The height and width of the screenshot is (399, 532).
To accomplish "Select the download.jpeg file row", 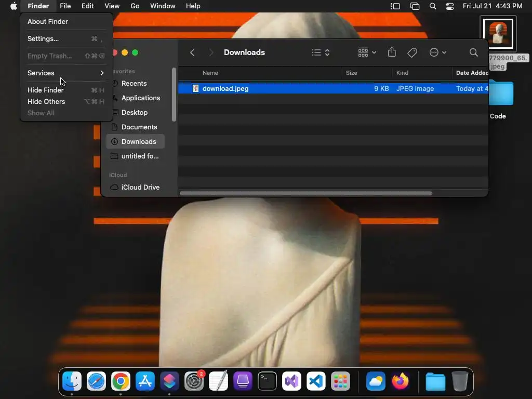I will [333, 88].
